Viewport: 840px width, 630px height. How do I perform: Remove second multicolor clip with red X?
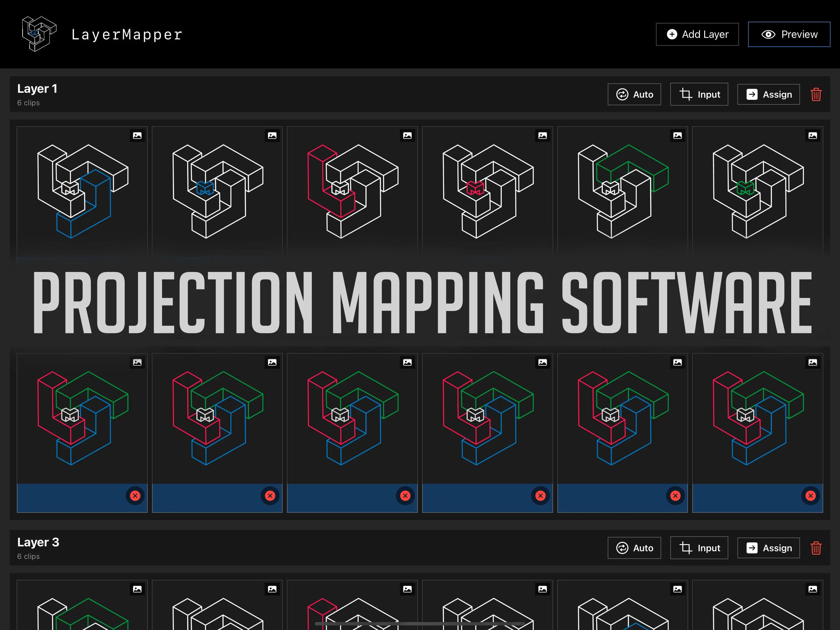[270, 496]
